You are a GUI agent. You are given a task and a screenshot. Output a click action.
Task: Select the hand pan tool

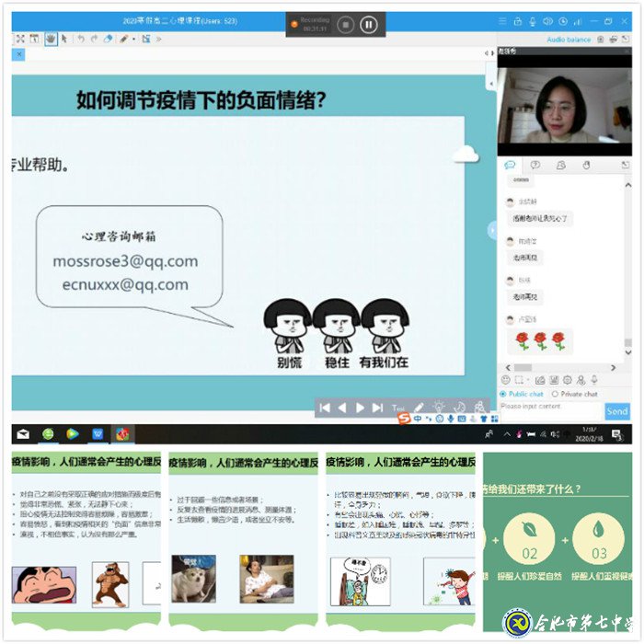[x=50, y=39]
